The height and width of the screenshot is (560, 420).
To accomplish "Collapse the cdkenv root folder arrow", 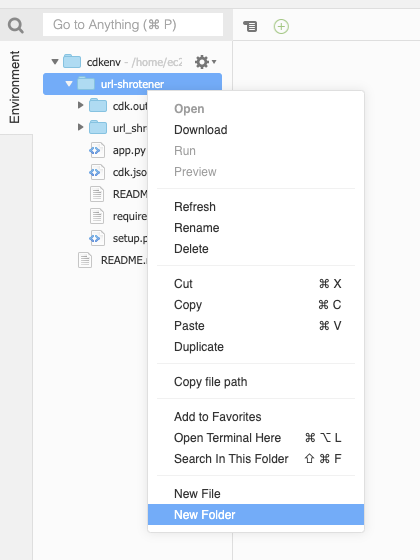I will 55,62.
